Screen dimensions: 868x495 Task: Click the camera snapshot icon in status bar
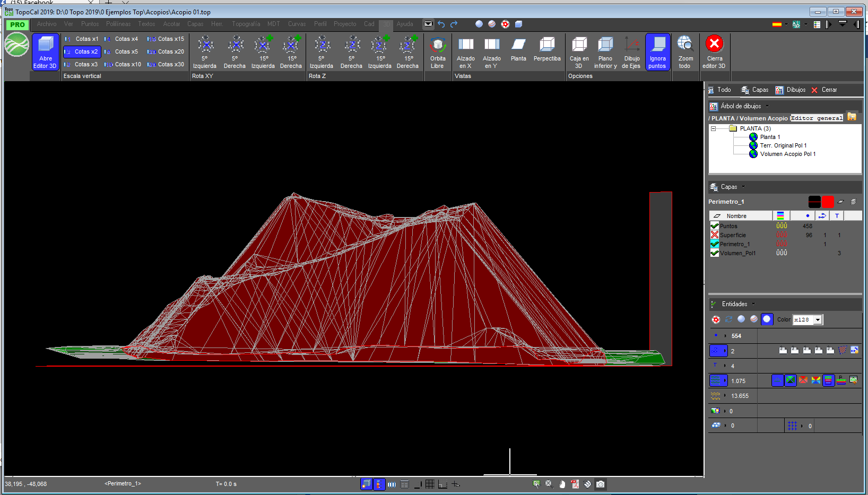[601, 484]
